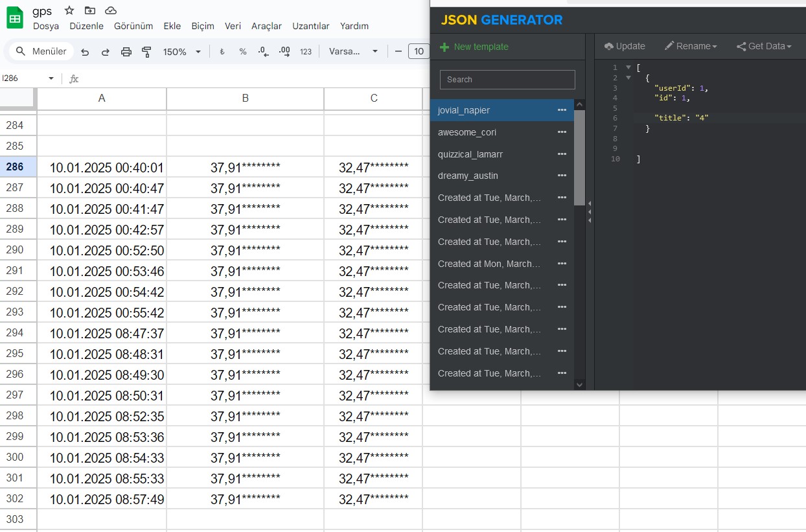Select the awesome_cori template

click(501, 132)
